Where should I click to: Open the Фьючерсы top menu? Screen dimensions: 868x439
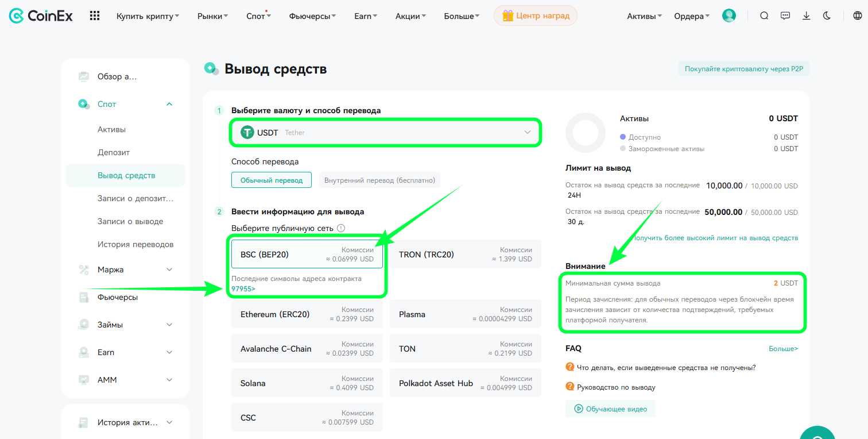click(x=313, y=16)
